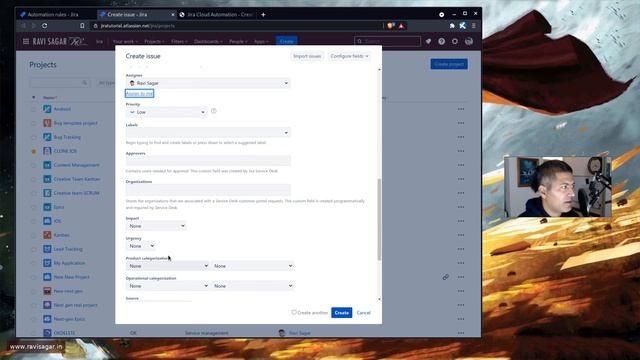This screenshot has width=640, height=360.
Task: Reload the page with the browser refresh icon
Action: tap(44, 26)
